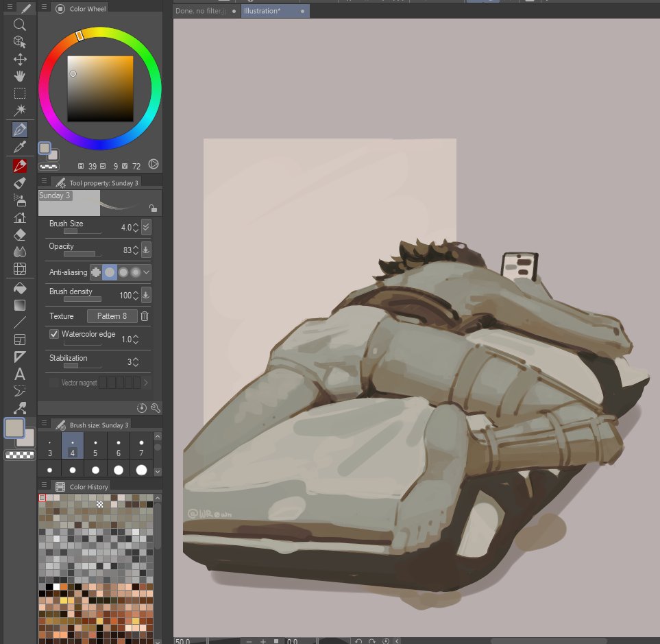Tick the Vector magnet checkbox
The height and width of the screenshot is (644, 660).
(x=54, y=383)
